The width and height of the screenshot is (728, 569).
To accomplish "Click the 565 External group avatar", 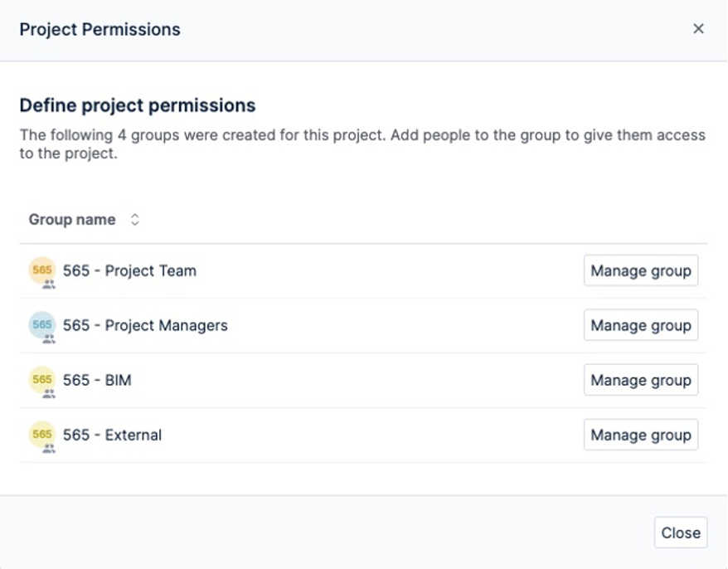I will click(x=41, y=434).
